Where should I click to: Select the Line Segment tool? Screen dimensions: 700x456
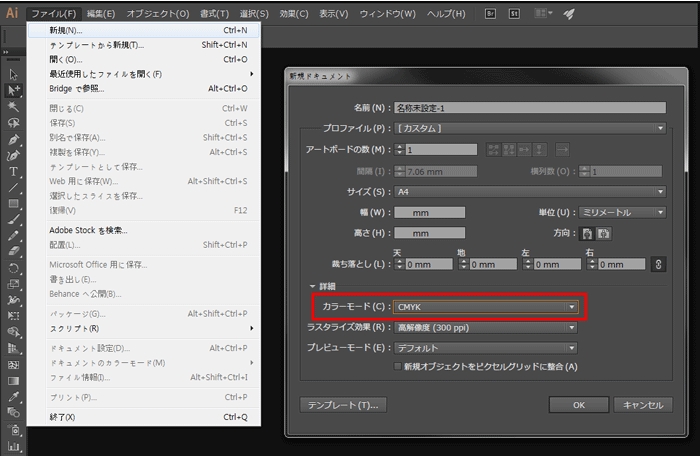pos(13,188)
